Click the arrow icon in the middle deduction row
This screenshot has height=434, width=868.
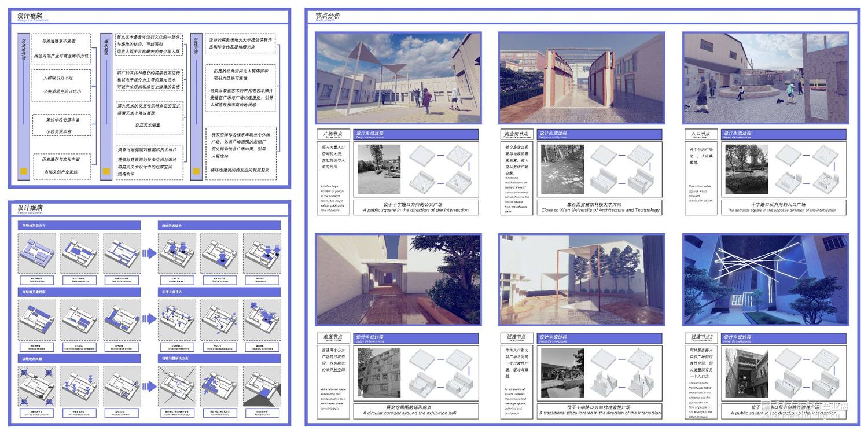click(x=149, y=318)
